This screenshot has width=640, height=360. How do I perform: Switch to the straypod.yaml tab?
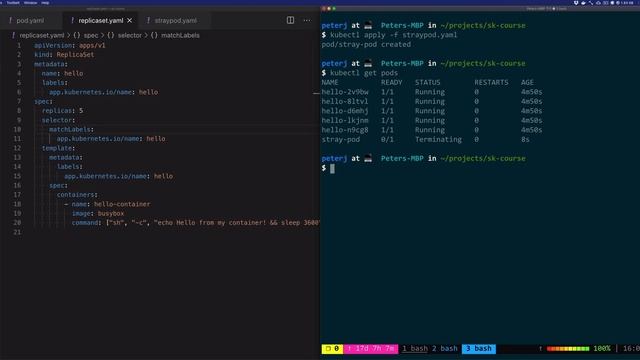[x=176, y=20]
